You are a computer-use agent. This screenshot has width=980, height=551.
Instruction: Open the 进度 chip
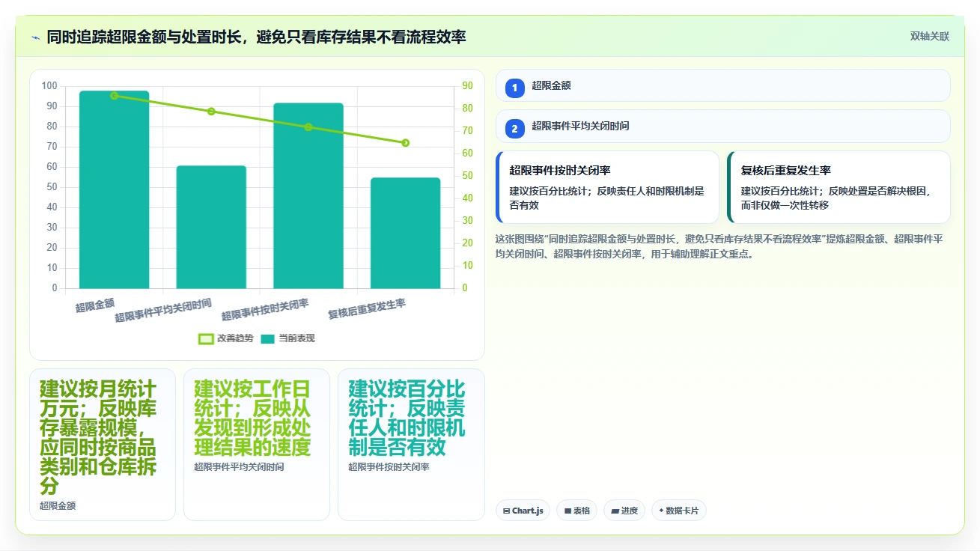(x=624, y=511)
